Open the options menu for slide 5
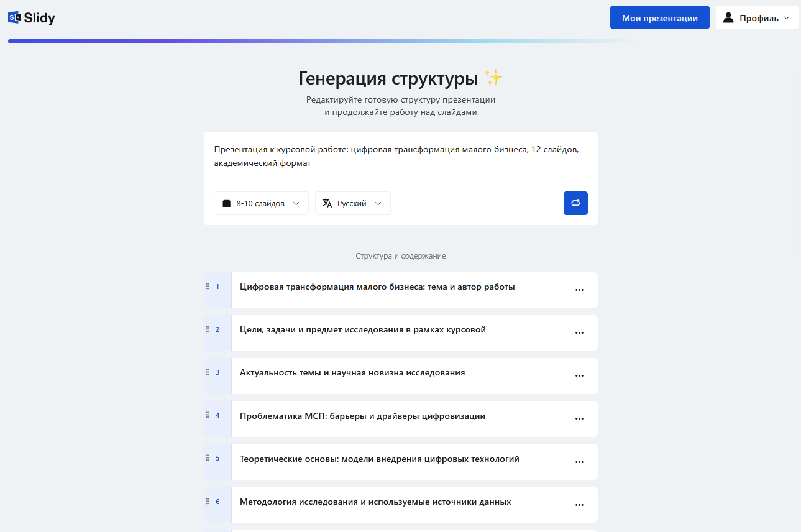801x532 pixels. (x=579, y=462)
